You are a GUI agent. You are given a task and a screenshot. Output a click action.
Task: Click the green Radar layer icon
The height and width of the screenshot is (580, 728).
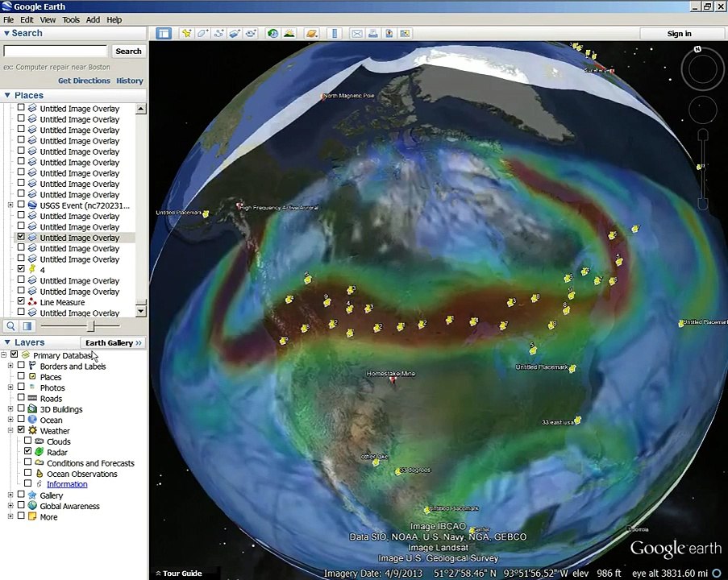tap(39, 452)
